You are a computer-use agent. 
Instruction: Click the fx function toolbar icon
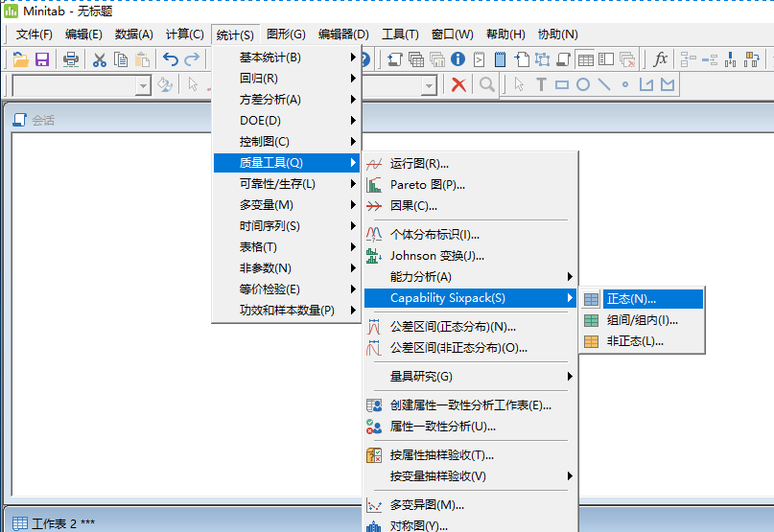coord(660,59)
